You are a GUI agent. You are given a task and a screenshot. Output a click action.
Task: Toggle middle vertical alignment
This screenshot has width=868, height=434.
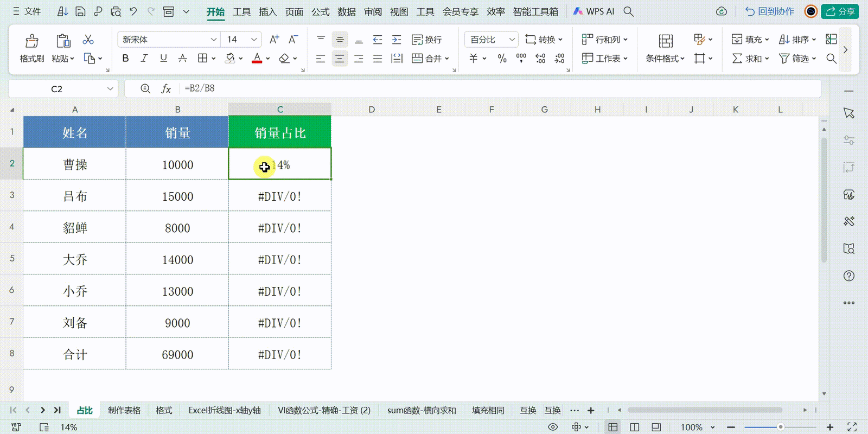tap(340, 39)
